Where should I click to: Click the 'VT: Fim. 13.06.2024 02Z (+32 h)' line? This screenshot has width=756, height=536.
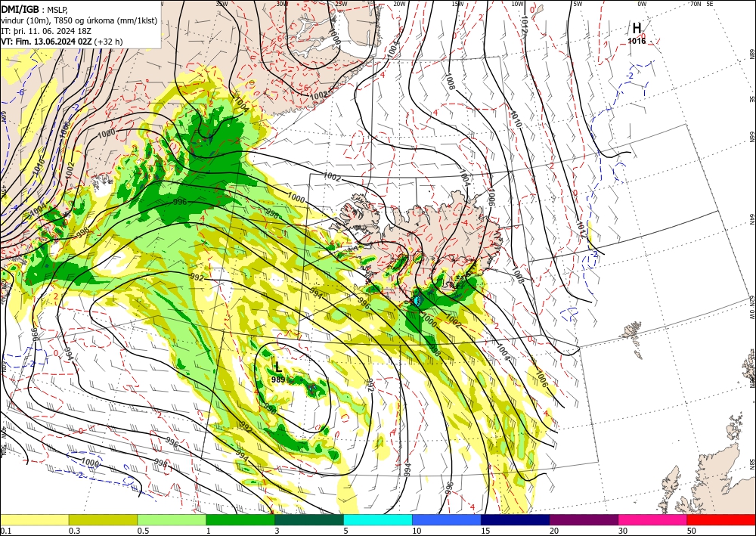point(62,42)
